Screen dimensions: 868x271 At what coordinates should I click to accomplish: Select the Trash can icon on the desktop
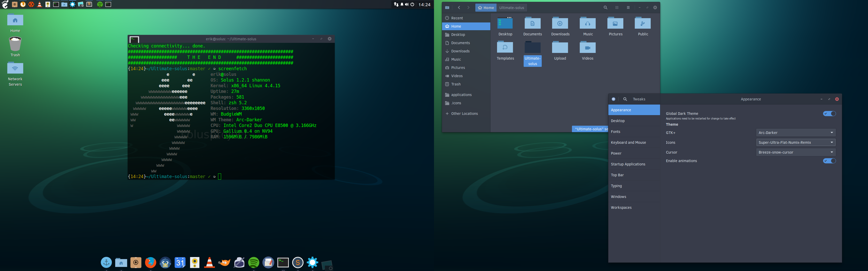(15, 46)
